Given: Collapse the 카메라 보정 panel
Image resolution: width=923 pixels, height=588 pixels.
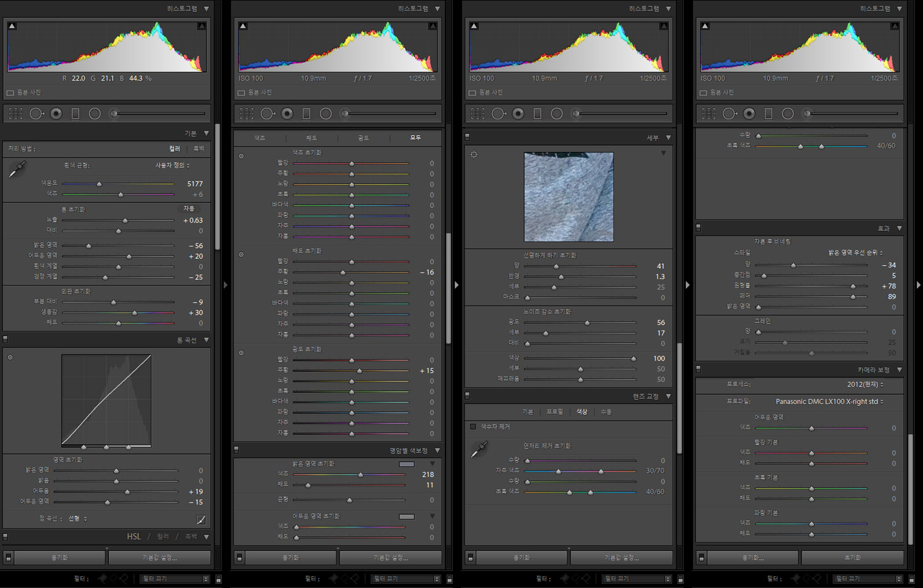Looking at the screenshot, I should click(899, 370).
